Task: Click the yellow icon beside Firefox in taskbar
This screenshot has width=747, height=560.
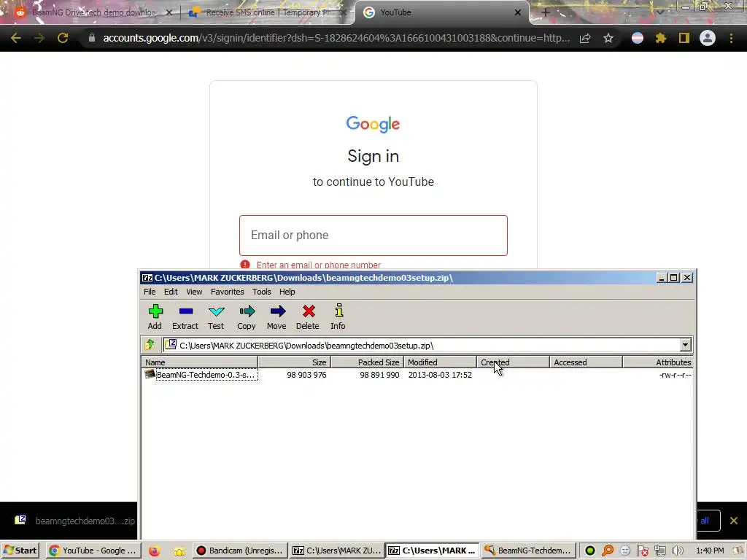Action: coord(179,551)
